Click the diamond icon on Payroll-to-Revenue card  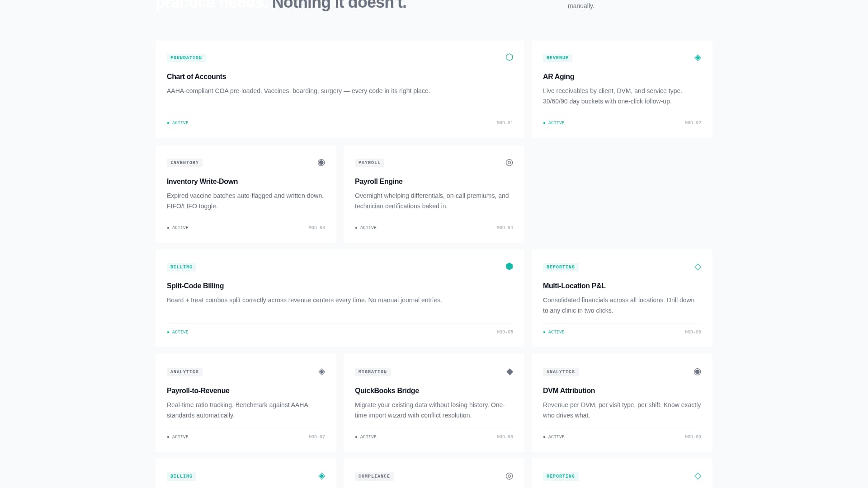click(321, 372)
